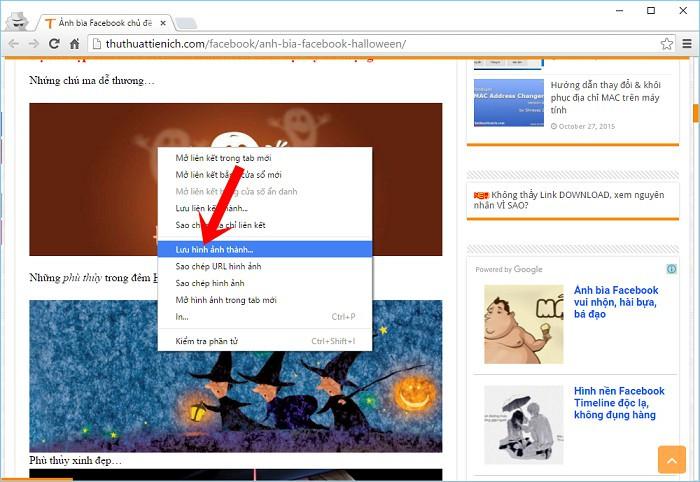Go to the home page icon
This screenshot has height=482, width=700.
(x=75, y=44)
